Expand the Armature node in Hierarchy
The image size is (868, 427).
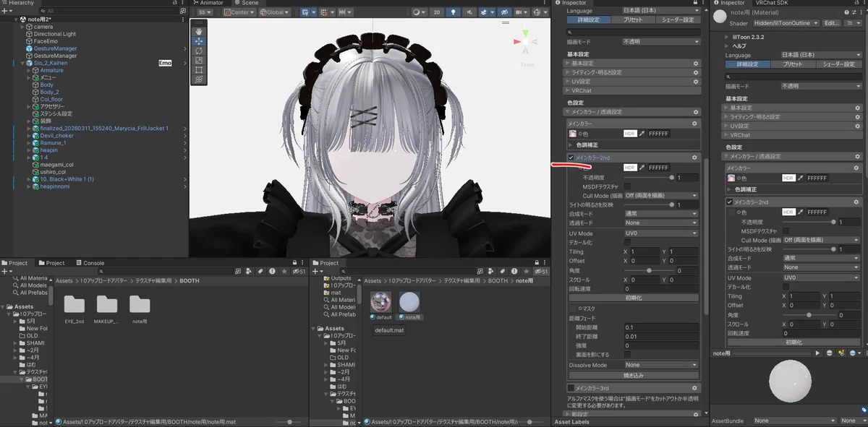point(30,70)
